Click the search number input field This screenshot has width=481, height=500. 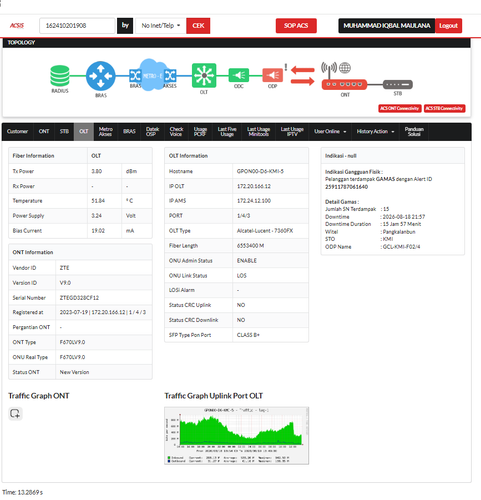pos(77,26)
